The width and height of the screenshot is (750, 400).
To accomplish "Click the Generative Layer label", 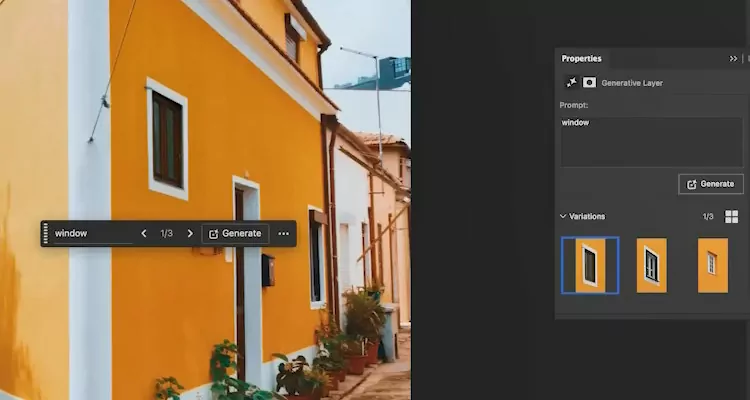I will pyautogui.click(x=632, y=83).
